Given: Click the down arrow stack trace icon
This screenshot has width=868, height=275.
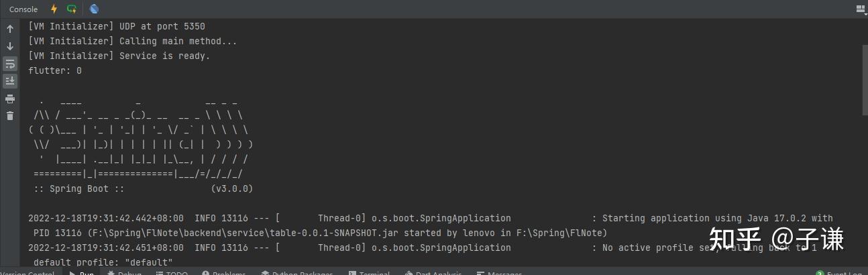Looking at the screenshot, I should 10,46.
